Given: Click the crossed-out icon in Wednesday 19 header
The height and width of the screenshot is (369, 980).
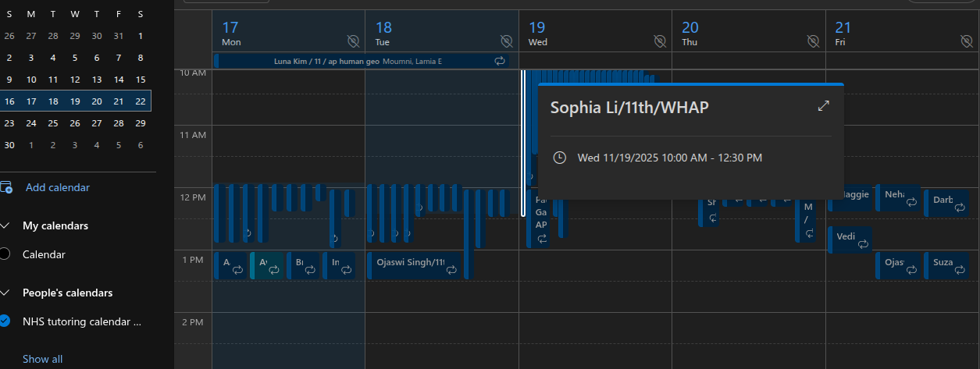Looking at the screenshot, I should (x=660, y=41).
